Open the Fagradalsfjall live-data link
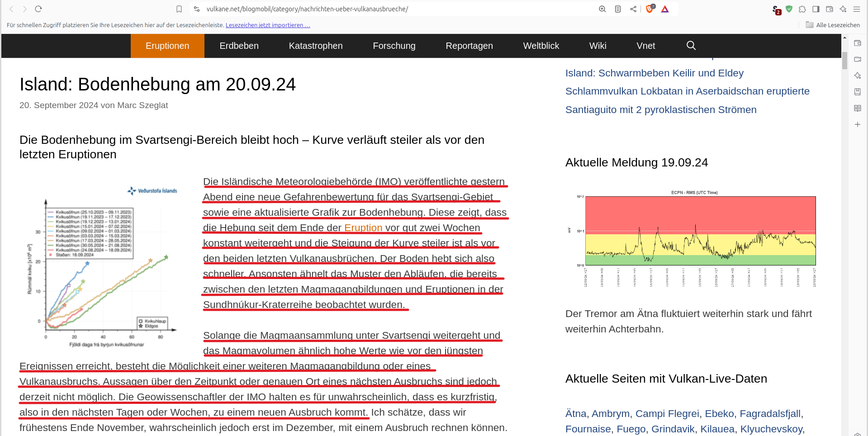Viewport: 868px width, 436px height. click(x=770, y=414)
